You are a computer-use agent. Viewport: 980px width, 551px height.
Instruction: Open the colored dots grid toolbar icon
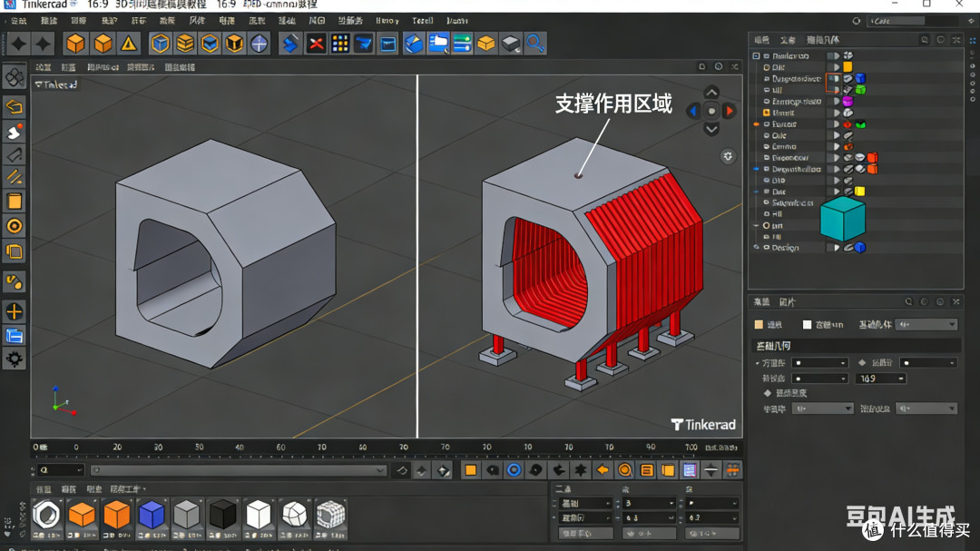[x=340, y=44]
